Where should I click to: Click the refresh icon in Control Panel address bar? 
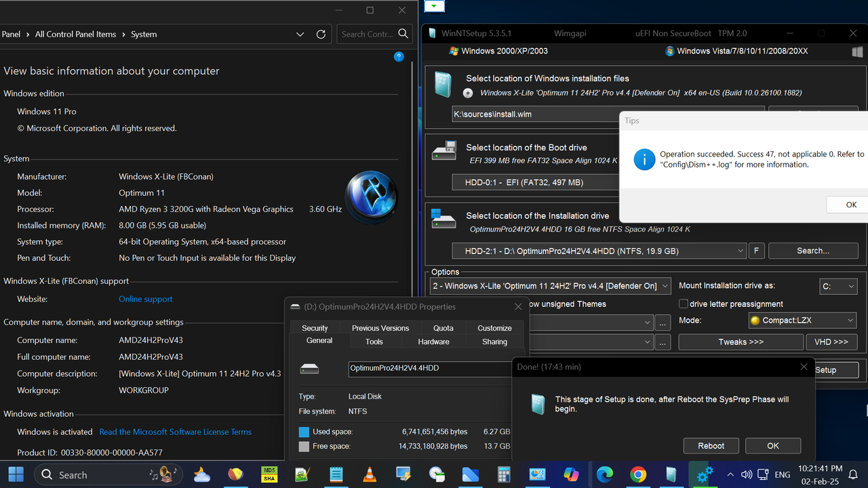pyautogui.click(x=321, y=34)
